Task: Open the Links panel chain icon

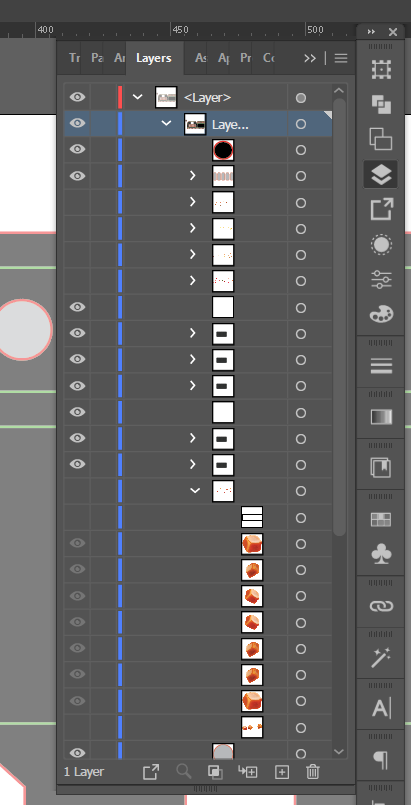Action: click(x=381, y=606)
